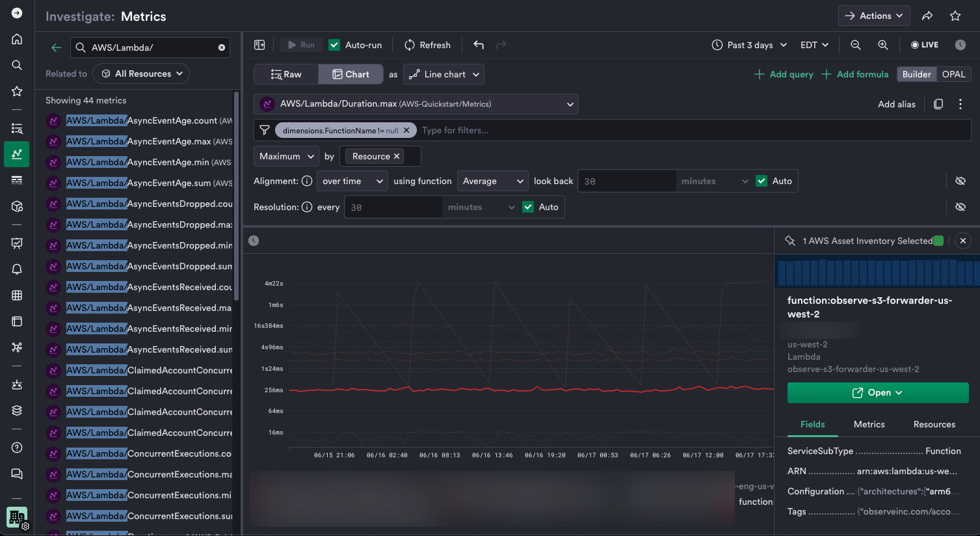Open over time alignment dropdown

click(352, 181)
